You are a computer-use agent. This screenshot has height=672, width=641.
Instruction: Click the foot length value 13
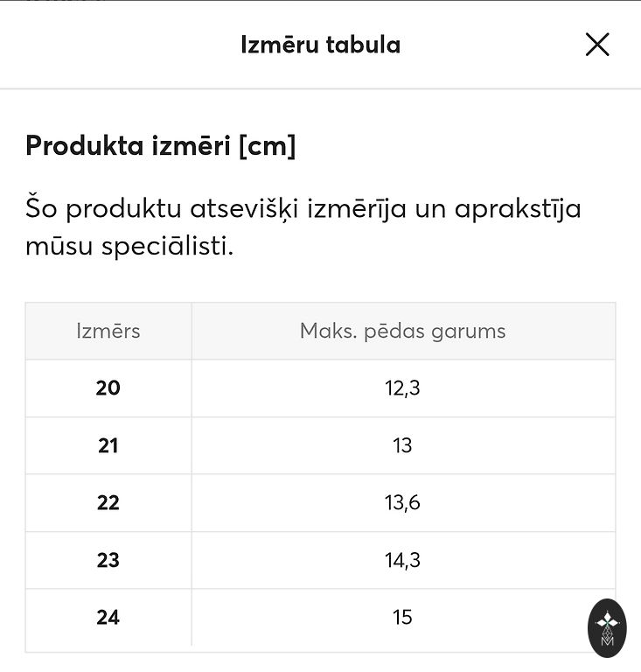click(402, 445)
